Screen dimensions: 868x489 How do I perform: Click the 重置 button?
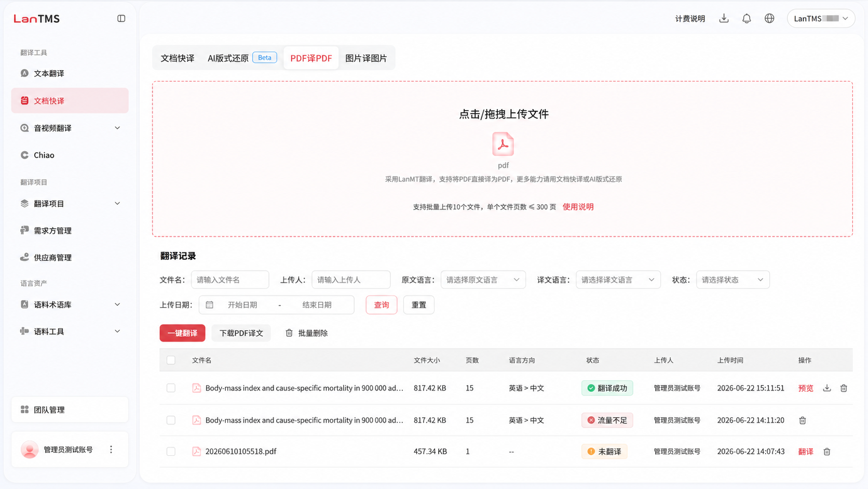coord(419,305)
